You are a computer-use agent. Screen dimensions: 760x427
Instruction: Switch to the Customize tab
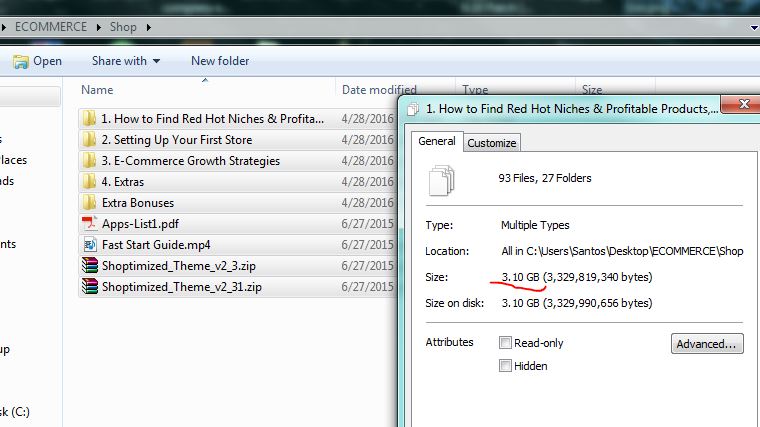(492, 143)
